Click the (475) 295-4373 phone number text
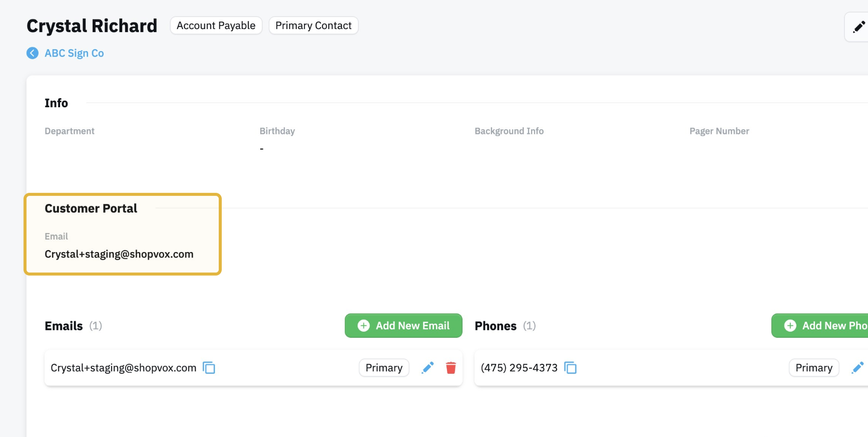 pyautogui.click(x=519, y=368)
